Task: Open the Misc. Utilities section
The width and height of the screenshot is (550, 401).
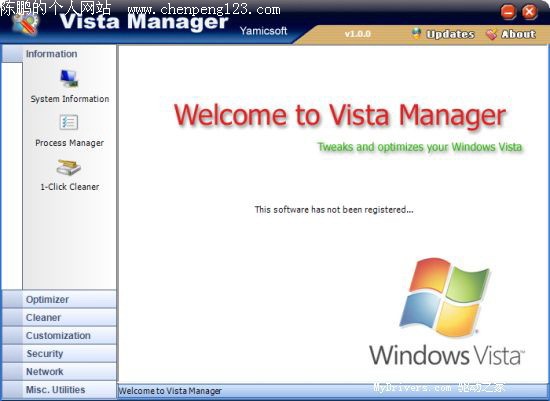Action: 59,390
